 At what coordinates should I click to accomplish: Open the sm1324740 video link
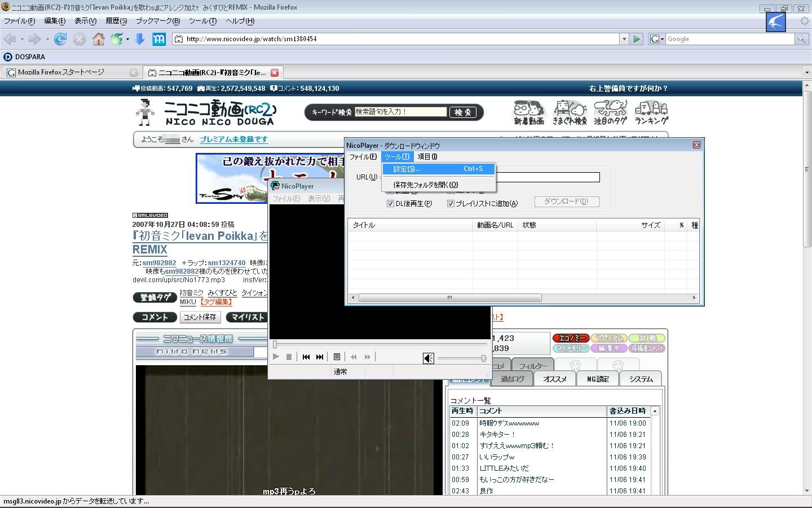[x=226, y=263]
